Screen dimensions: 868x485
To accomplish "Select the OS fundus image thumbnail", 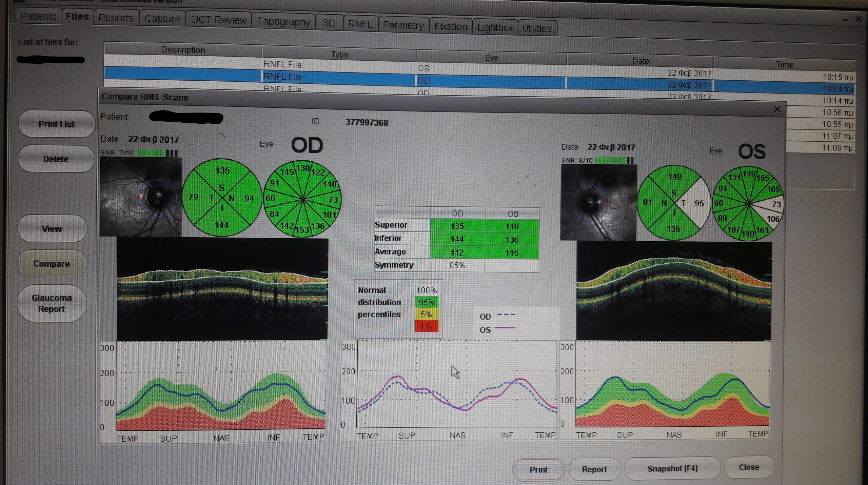I will [x=598, y=202].
